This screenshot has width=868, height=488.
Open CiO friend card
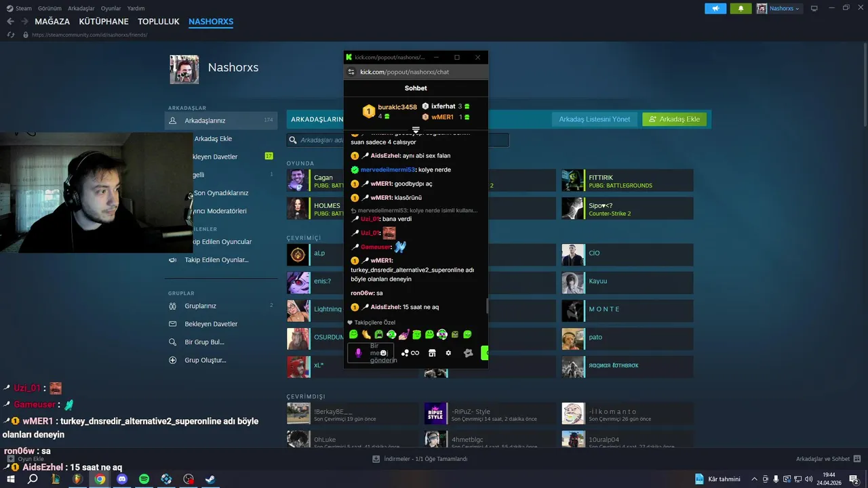point(627,255)
